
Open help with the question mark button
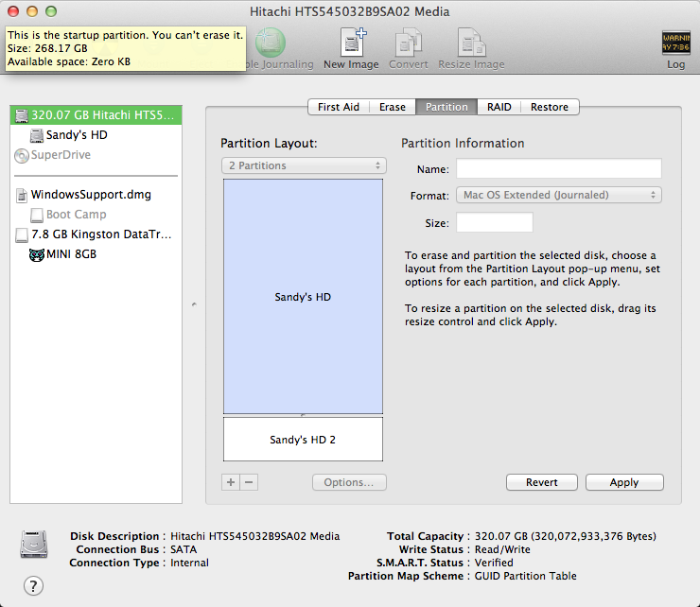click(x=33, y=586)
